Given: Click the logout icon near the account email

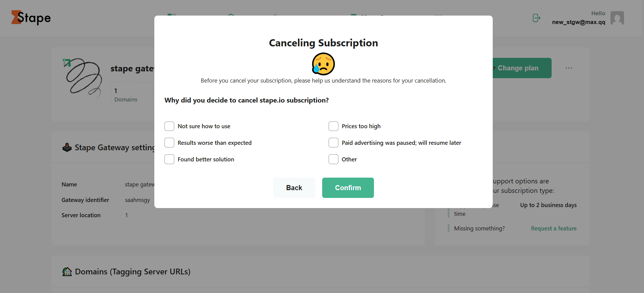Looking at the screenshot, I should pyautogui.click(x=536, y=18).
